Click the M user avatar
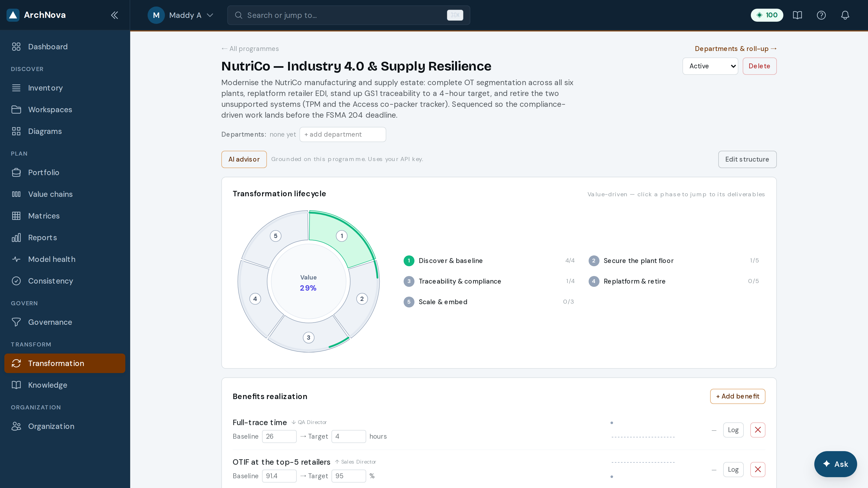 click(156, 15)
